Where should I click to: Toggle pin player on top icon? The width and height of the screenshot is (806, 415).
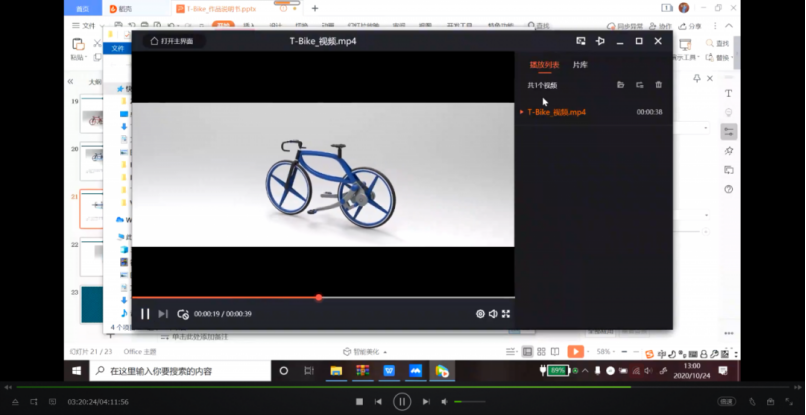pyautogui.click(x=600, y=41)
